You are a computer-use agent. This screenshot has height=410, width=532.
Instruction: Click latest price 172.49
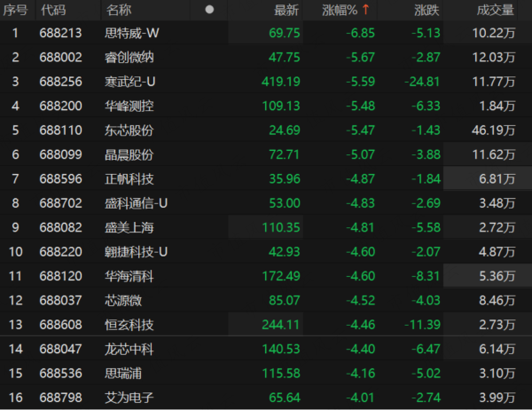pyautogui.click(x=281, y=276)
